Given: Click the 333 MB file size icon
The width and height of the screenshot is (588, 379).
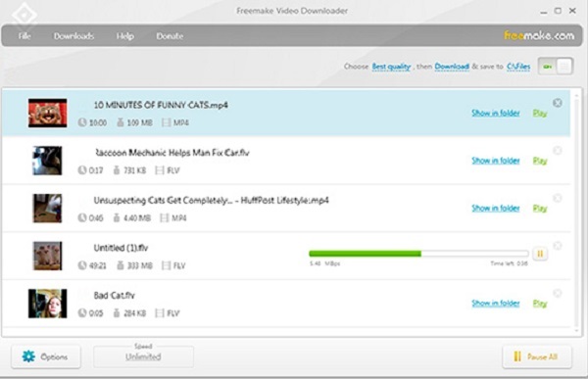Looking at the screenshot, I should (120, 265).
